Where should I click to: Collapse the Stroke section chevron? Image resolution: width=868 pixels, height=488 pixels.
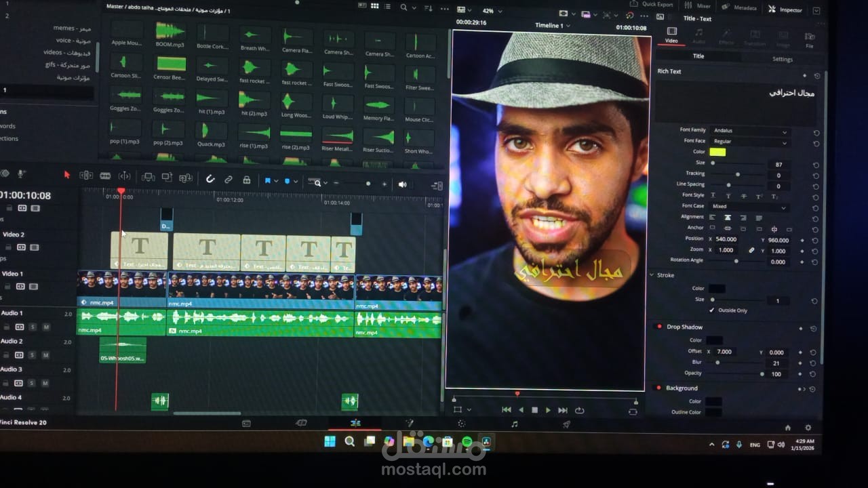652,275
